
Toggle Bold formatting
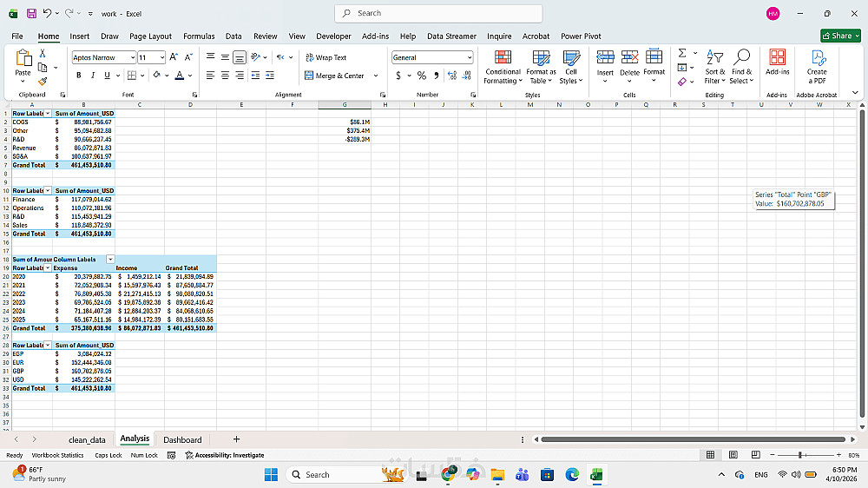click(x=79, y=76)
